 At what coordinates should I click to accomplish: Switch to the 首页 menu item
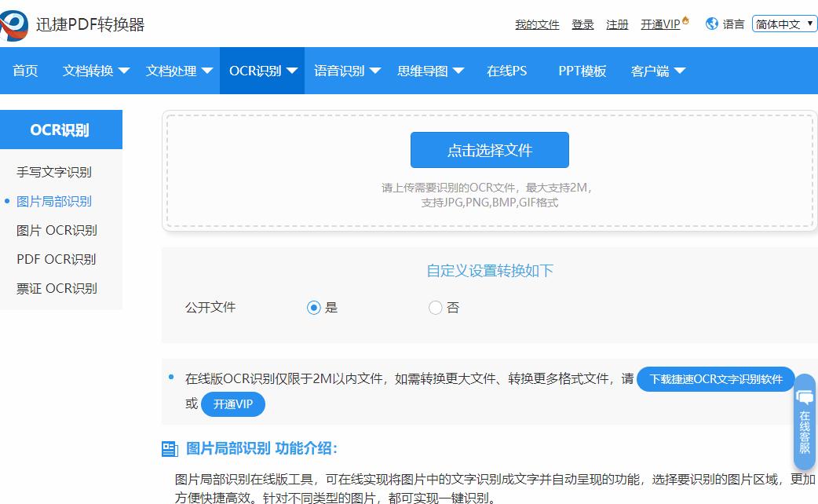click(x=24, y=70)
